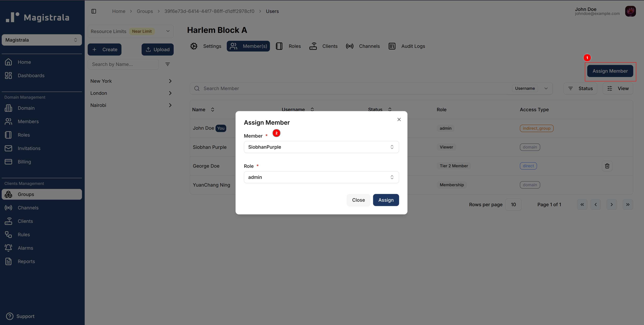
Task: Delete George Doe's direct membership via trash icon
Action: [607, 166]
